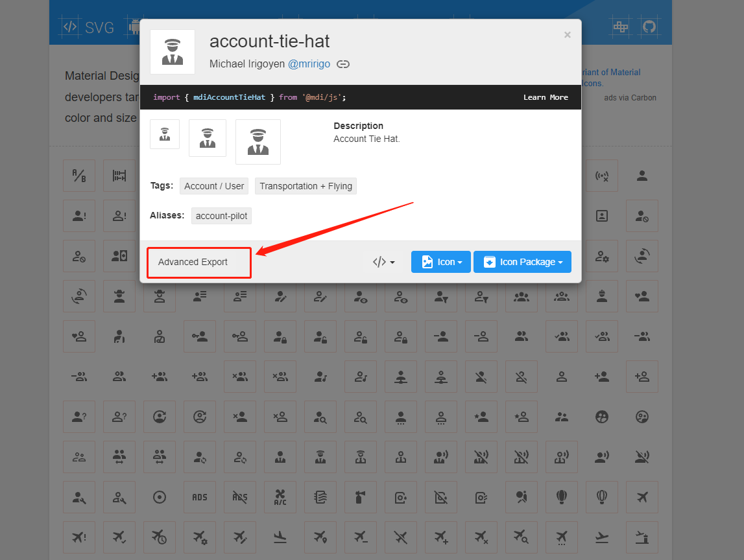Viewport: 744px width, 560px height.
Task: Click the blocks icon beside GitHub
Action: [x=620, y=26]
